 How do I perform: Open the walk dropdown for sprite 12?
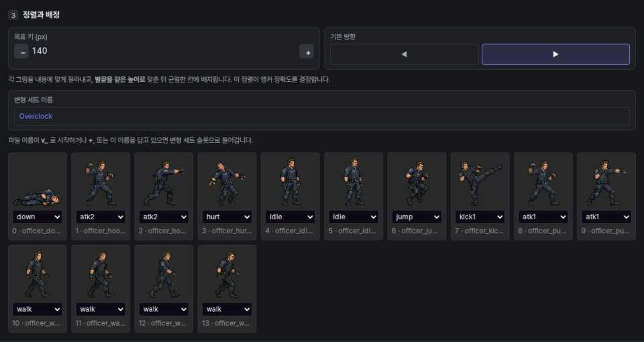[164, 309]
